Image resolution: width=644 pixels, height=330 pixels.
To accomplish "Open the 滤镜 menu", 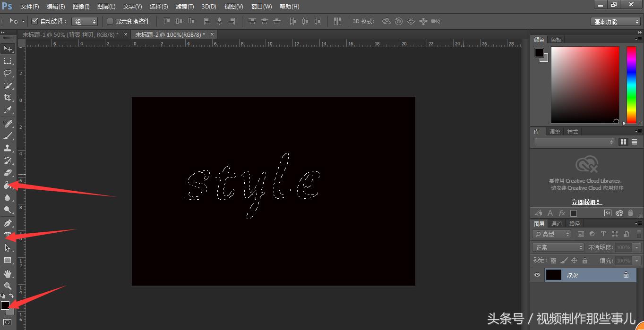I will (184, 6).
